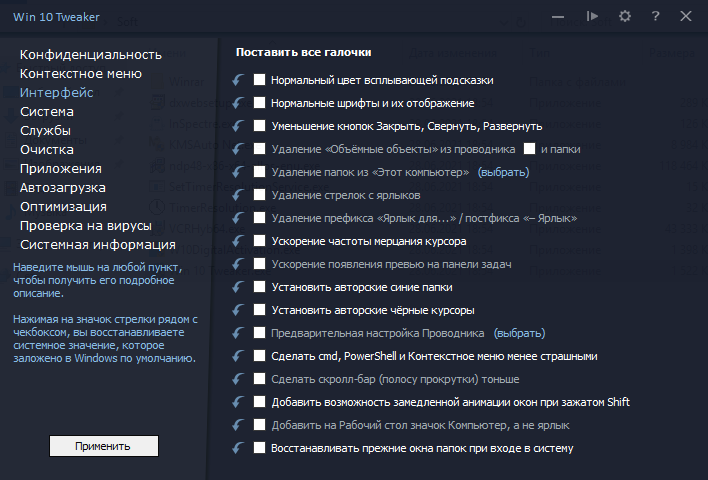The height and width of the screenshot is (480, 708).
Task: Close the Win 10 Tweaker window
Action: click(x=685, y=17)
